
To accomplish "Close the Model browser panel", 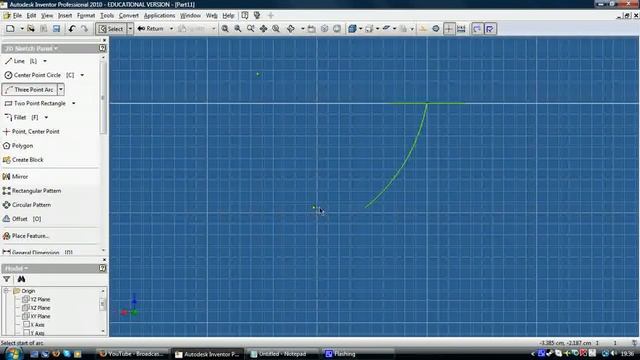I will click(x=104, y=260).
